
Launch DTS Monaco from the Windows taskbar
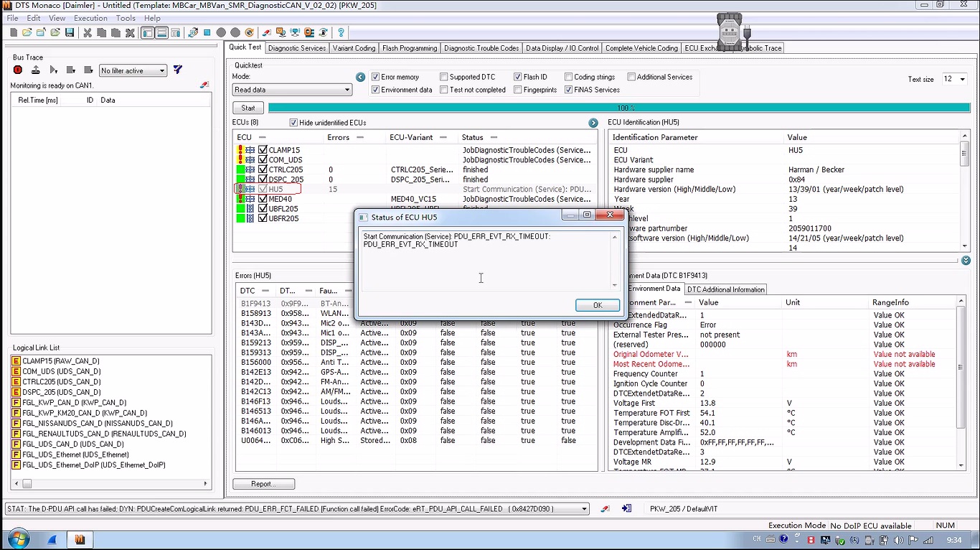pyautogui.click(x=80, y=539)
